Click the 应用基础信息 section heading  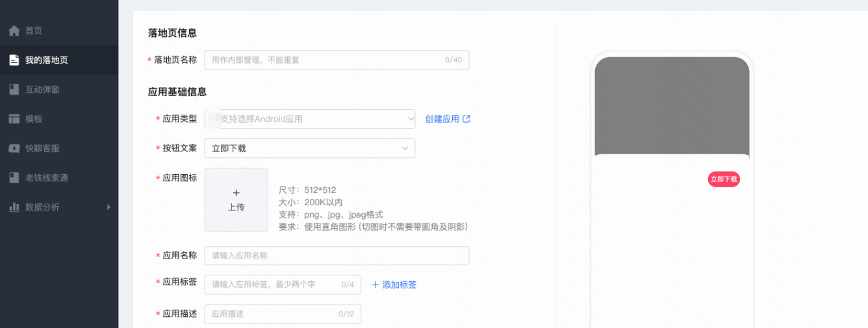click(x=177, y=92)
